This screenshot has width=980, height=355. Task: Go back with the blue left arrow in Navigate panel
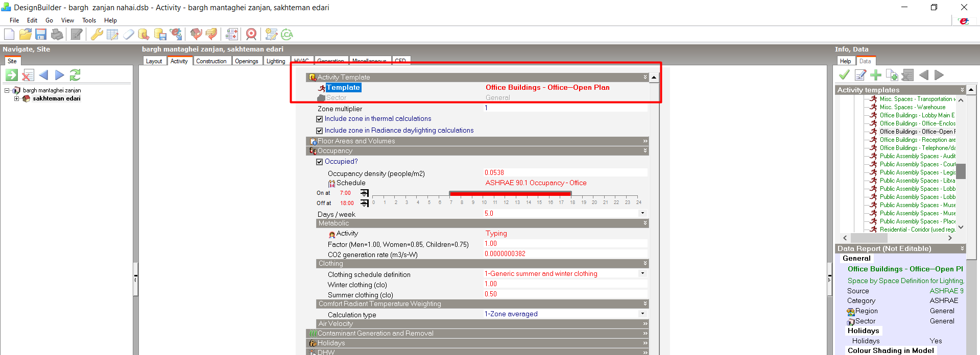tap(43, 75)
